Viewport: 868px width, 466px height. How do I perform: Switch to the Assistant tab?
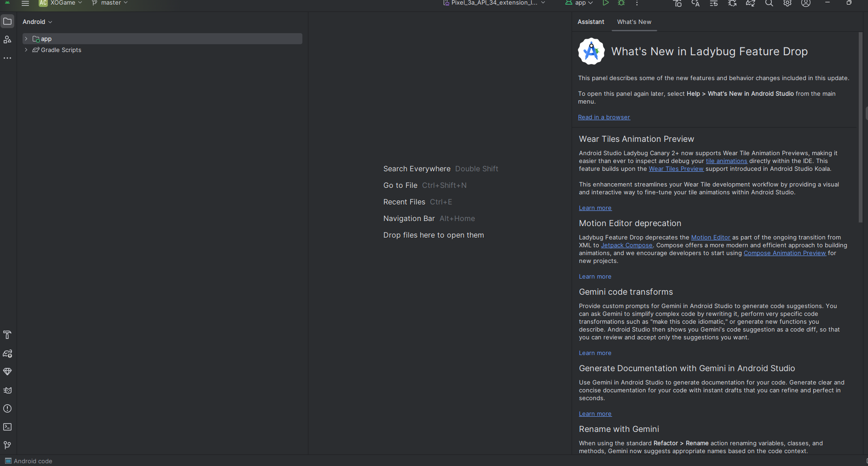(x=591, y=22)
